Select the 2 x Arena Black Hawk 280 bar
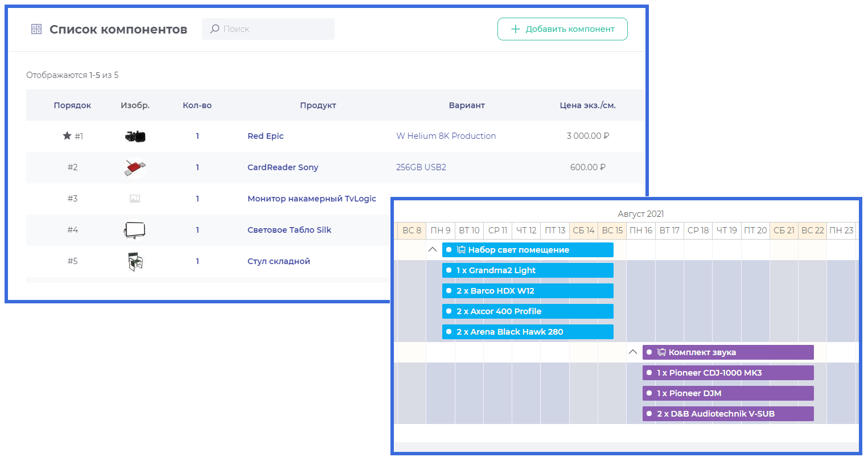Image resolution: width=868 pixels, height=461 pixels. (528, 332)
